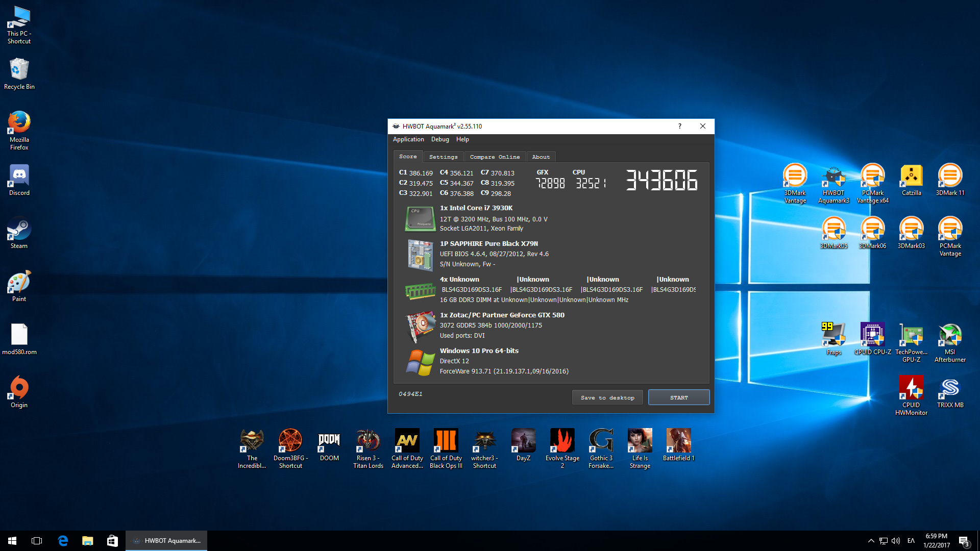Select Call of Duty Black Ops III icon
The height and width of the screenshot is (551, 980).
[446, 448]
